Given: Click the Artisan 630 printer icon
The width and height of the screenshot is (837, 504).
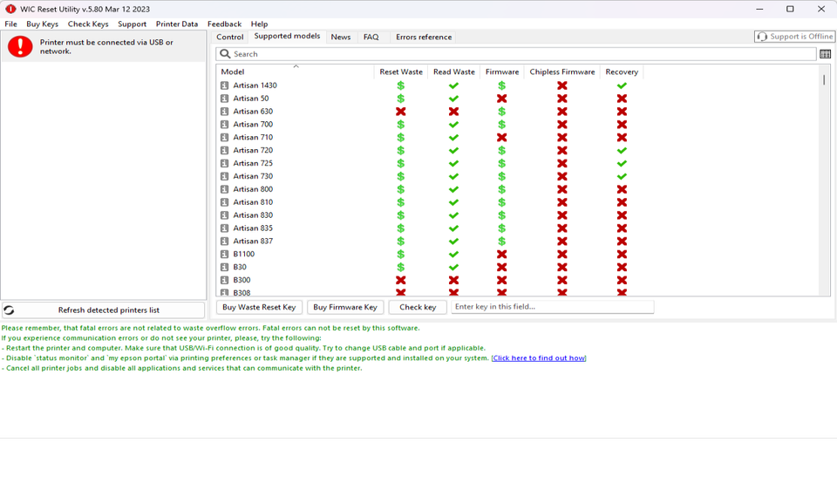Looking at the screenshot, I should tap(224, 112).
